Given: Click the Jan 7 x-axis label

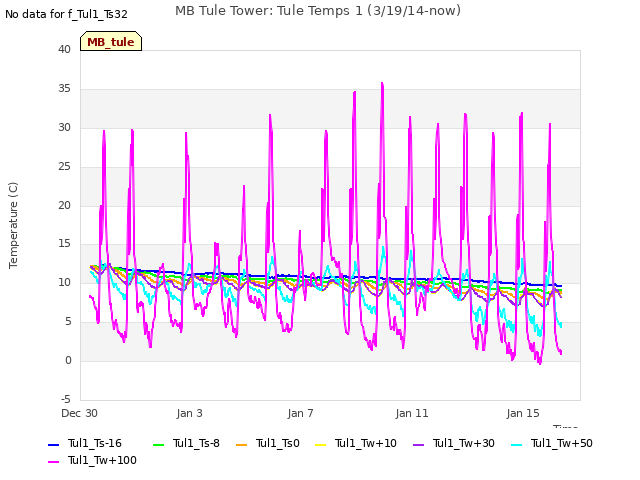Looking at the screenshot, I should click(x=300, y=413).
